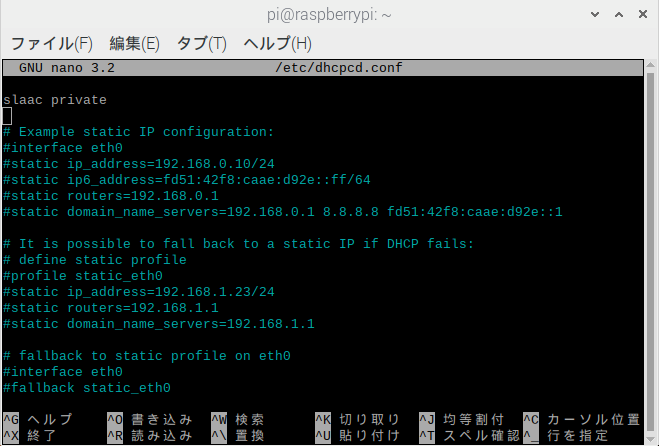Click the '#static domain_name_servers=192.168.1.1' line
Viewport: 659px width, 446px height.
tap(158, 324)
